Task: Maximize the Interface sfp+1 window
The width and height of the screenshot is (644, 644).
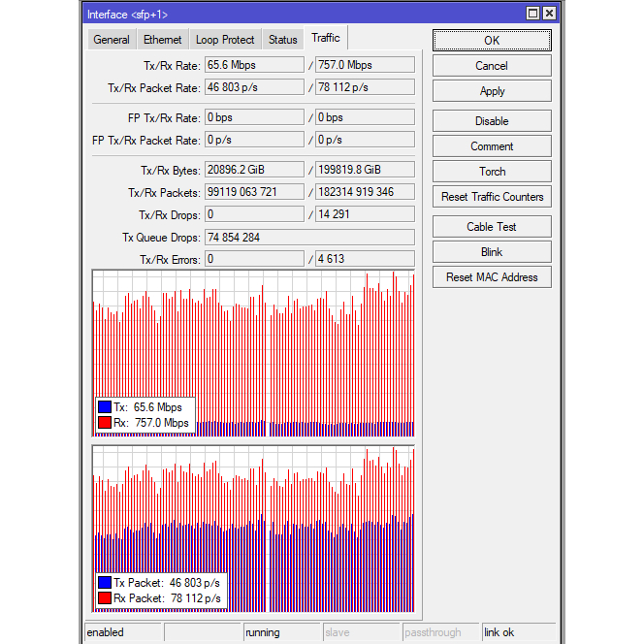Action: click(x=532, y=14)
